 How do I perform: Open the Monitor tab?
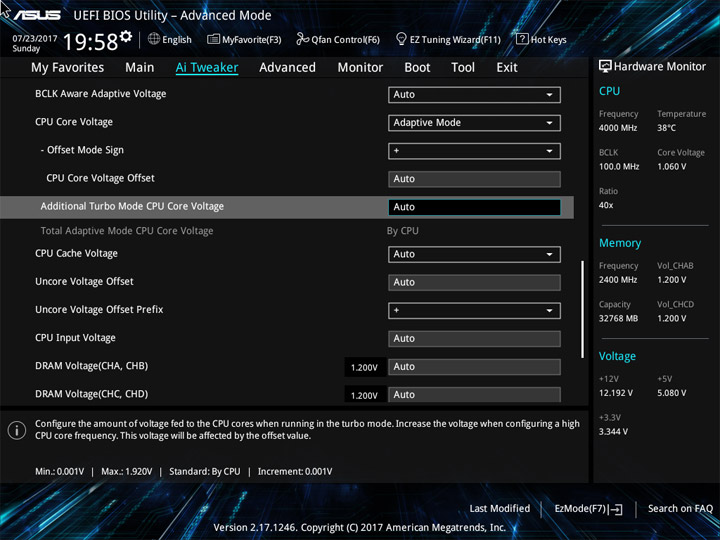tap(360, 68)
